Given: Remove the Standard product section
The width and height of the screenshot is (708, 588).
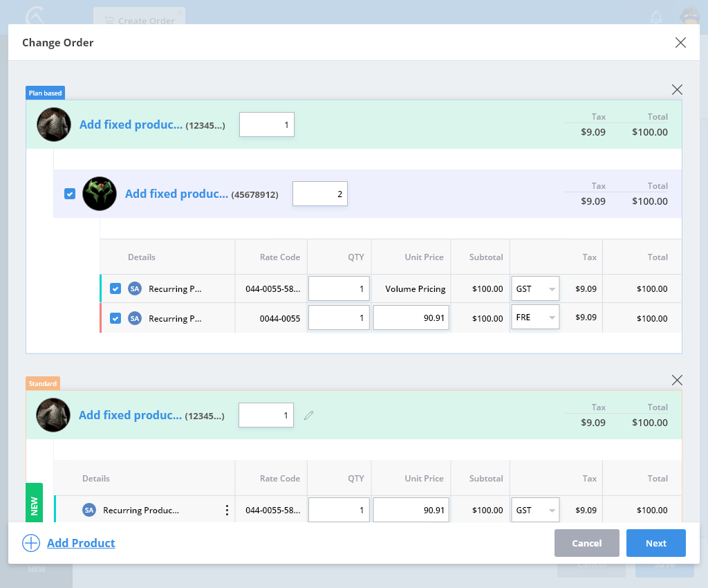Looking at the screenshot, I should tap(677, 380).
